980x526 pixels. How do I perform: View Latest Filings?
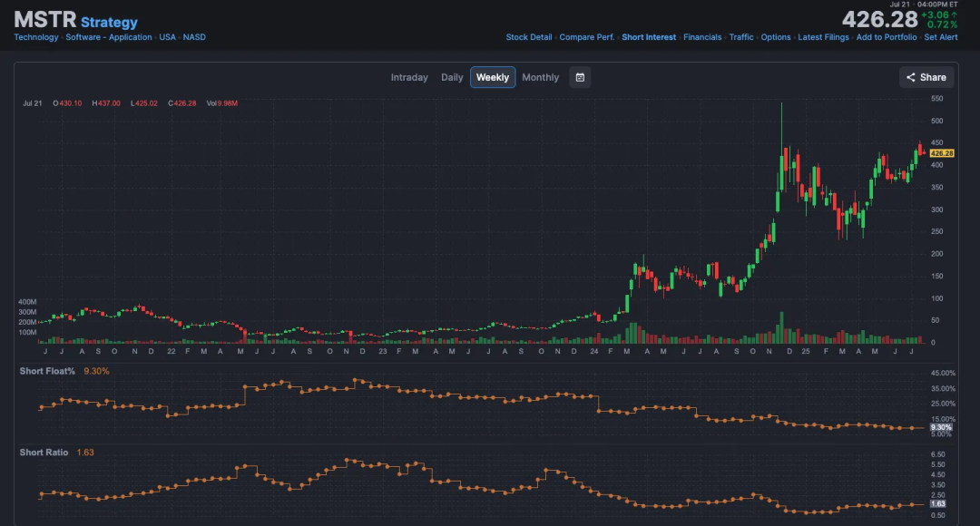point(824,37)
